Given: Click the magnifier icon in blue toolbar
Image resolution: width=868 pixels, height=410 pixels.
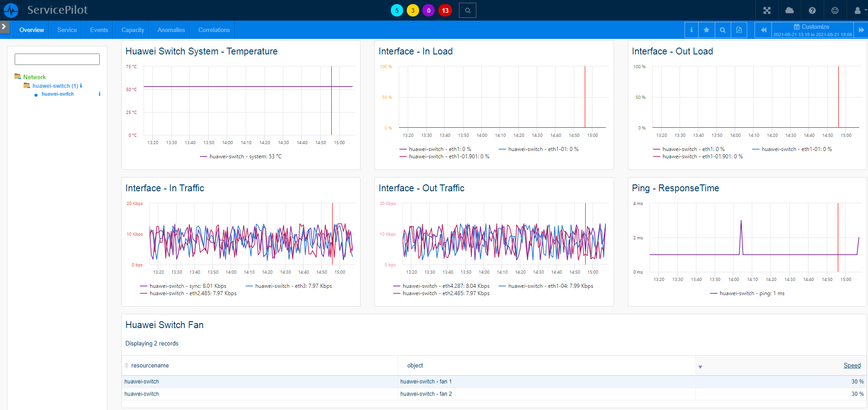Looking at the screenshot, I should 722,30.
